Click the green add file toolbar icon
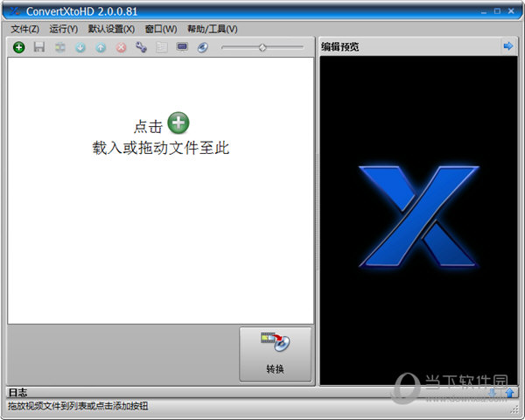The height and width of the screenshot is (420, 525). 18,47
